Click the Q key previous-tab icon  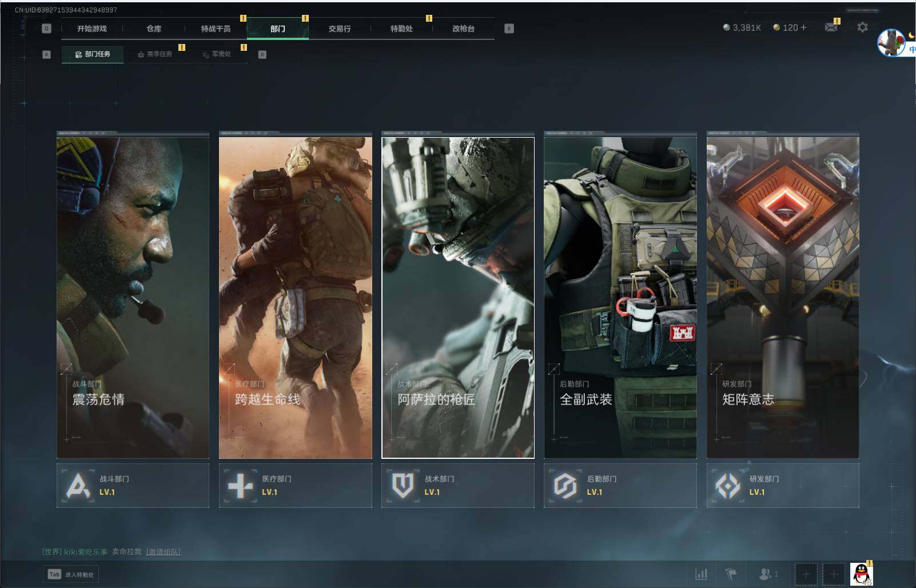[47, 29]
